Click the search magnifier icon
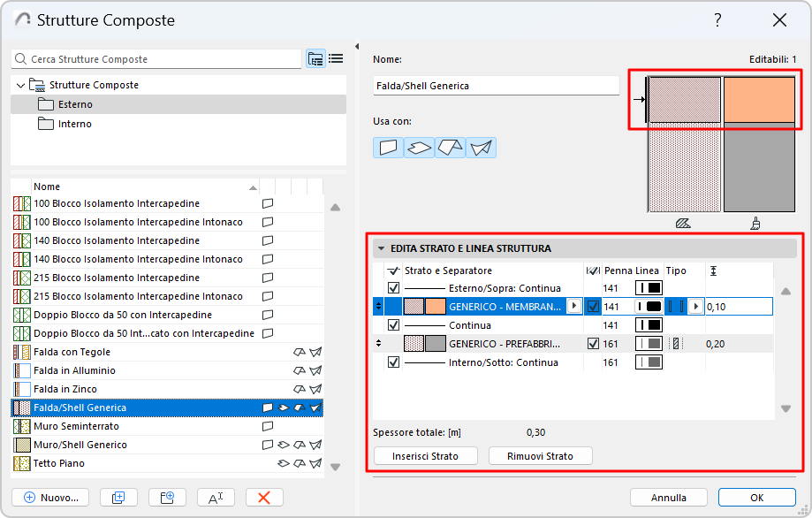Viewport: 812px width, 518px height. [20, 59]
